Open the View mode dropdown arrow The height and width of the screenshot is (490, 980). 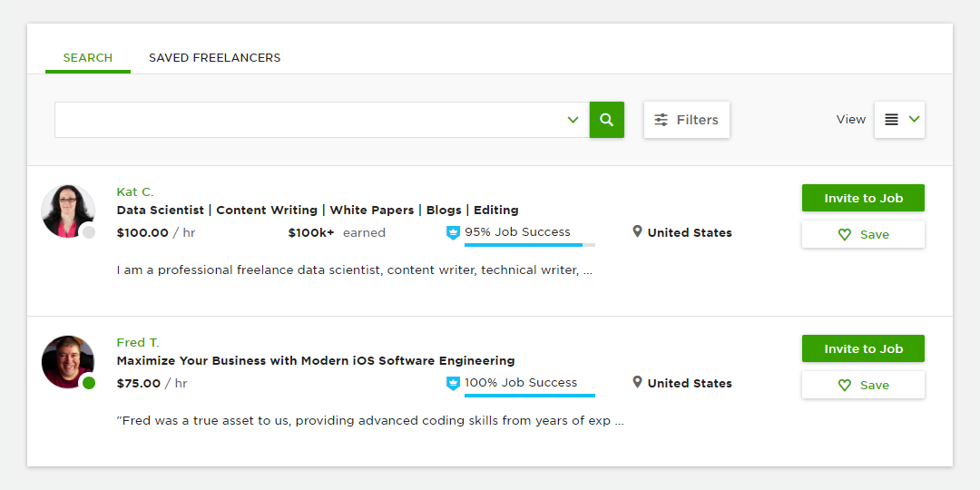(914, 120)
